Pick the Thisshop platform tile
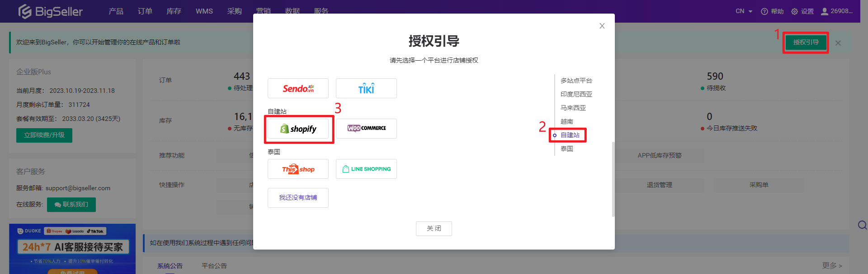 click(x=298, y=169)
